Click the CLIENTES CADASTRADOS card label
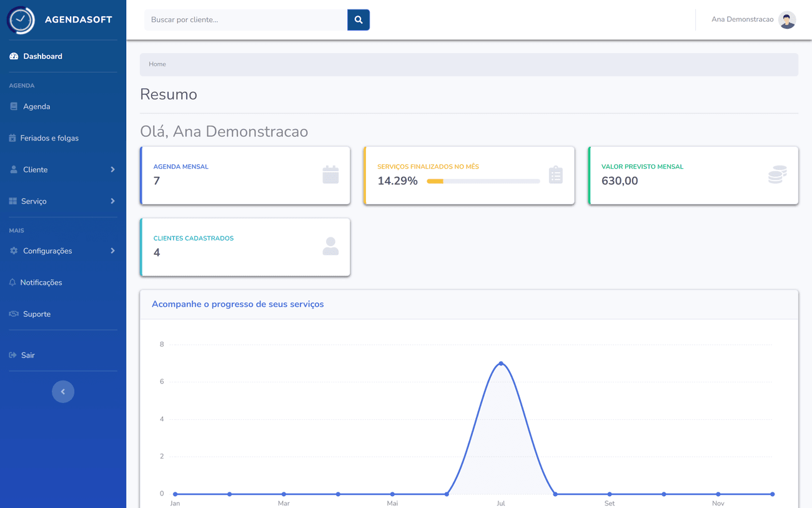Screen dimensions: 812x508 pos(194,238)
